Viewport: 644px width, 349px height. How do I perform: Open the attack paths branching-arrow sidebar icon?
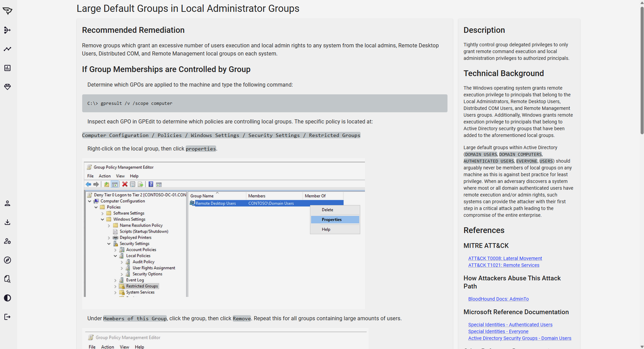coord(7,30)
